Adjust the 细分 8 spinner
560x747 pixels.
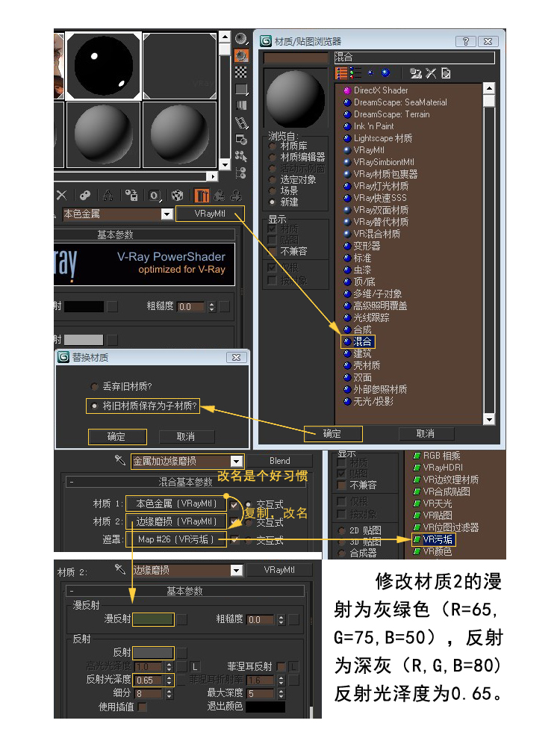coord(169,694)
